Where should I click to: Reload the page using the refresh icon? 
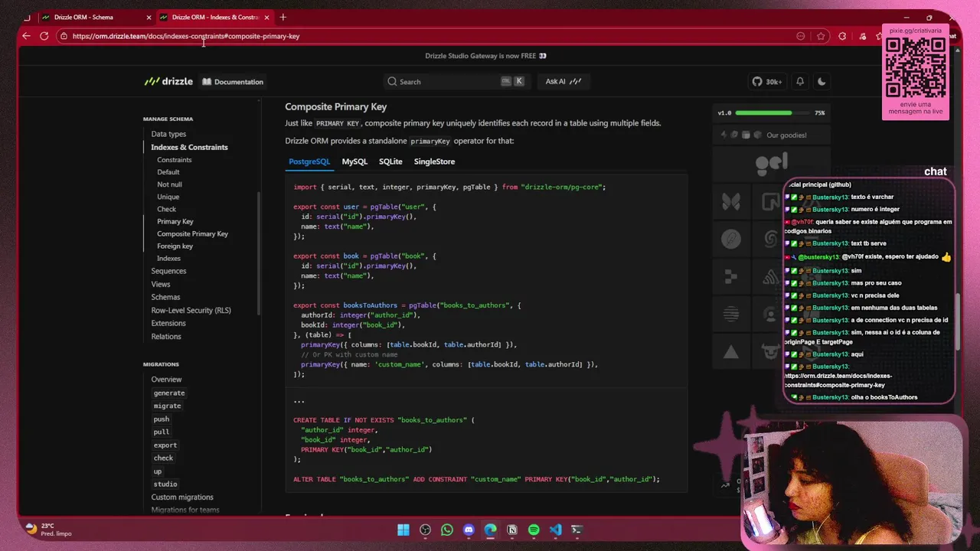coord(44,36)
